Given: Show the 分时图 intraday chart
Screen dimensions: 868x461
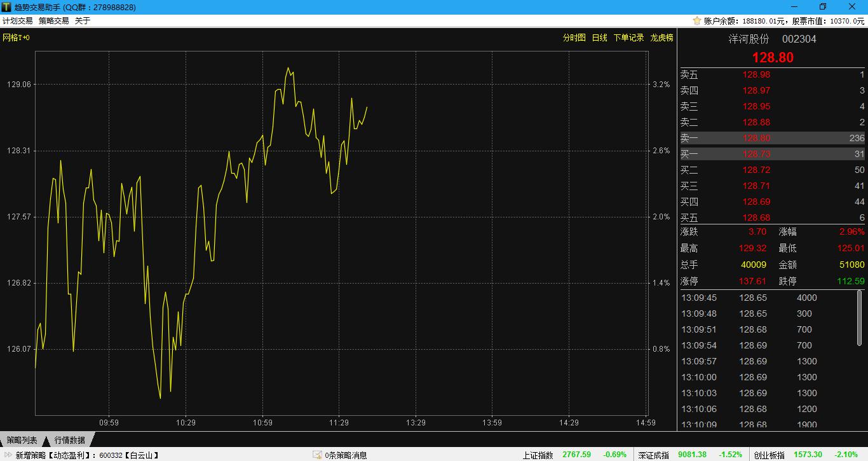Looking at the screenshot, I should pyautogui.click(x=574, y=38).
